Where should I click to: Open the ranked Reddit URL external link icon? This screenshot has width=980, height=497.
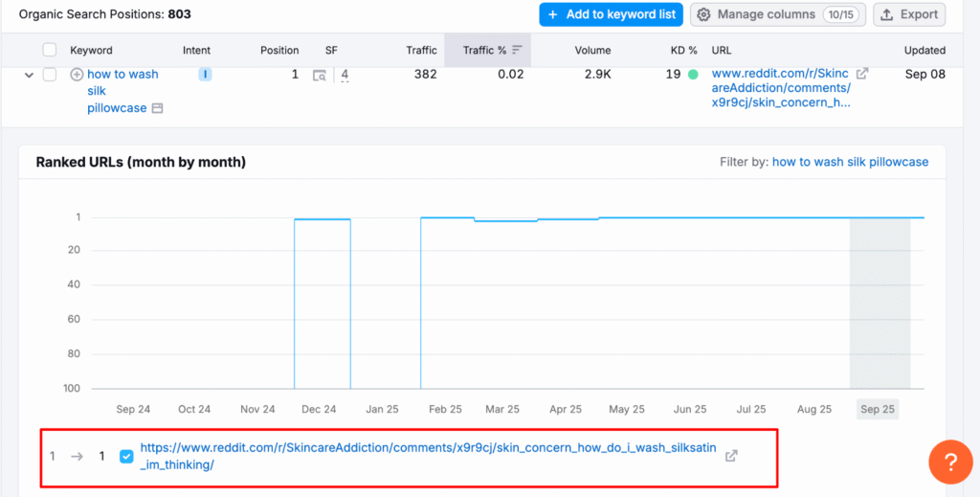[x=731, y=456]
